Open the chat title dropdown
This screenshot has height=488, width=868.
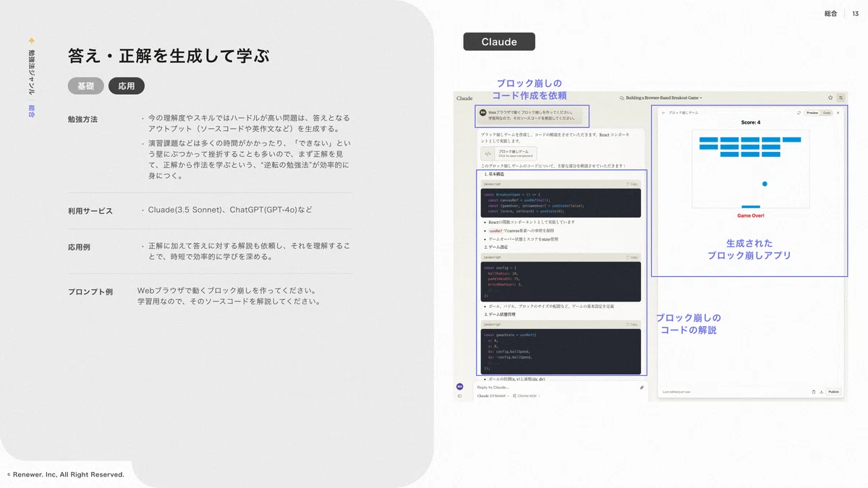point(661,98)
